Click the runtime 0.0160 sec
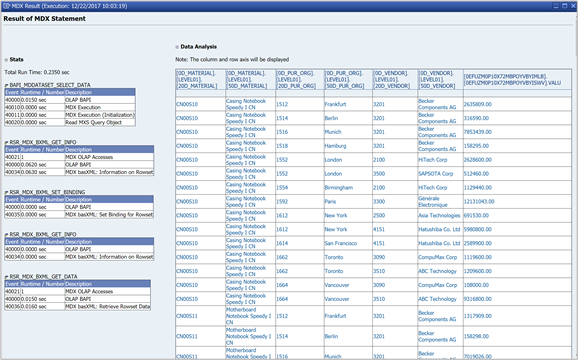 coord(34,307)
